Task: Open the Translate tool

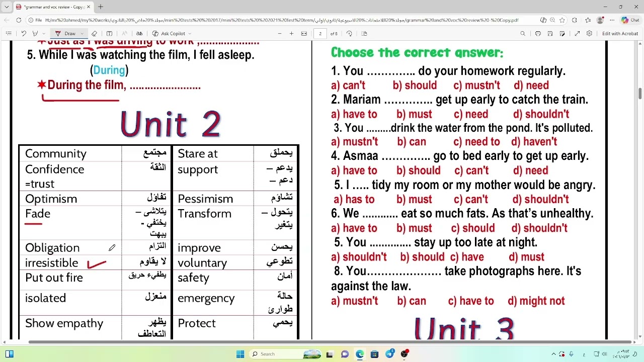Action: tap(139, 34)
